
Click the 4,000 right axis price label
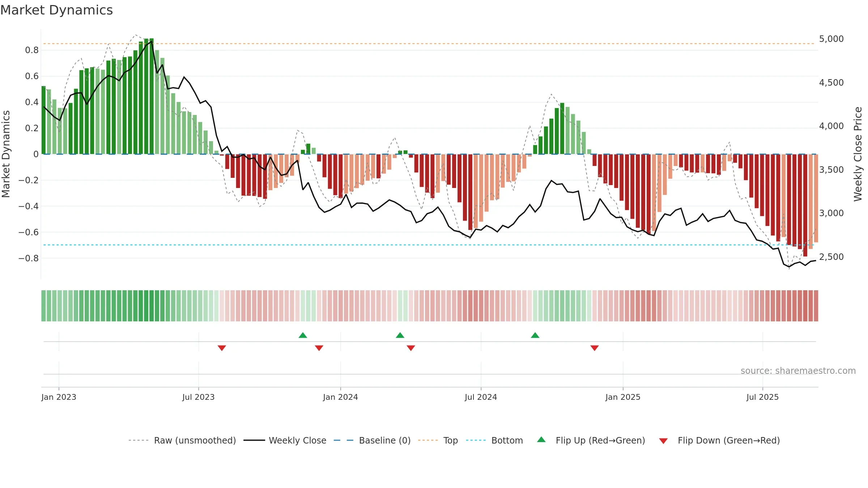[x=831, y=126]
